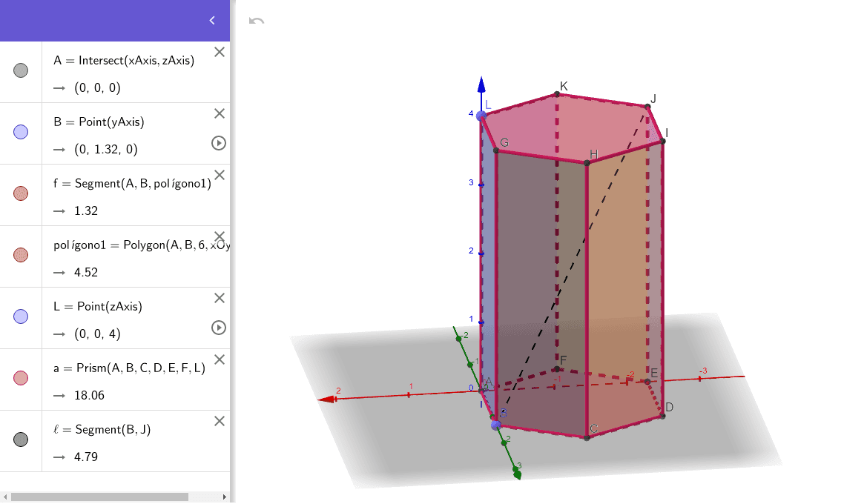
Task: Click the horizontal scrollbar in the algebra panel
Action: click(x=100, y=497)
